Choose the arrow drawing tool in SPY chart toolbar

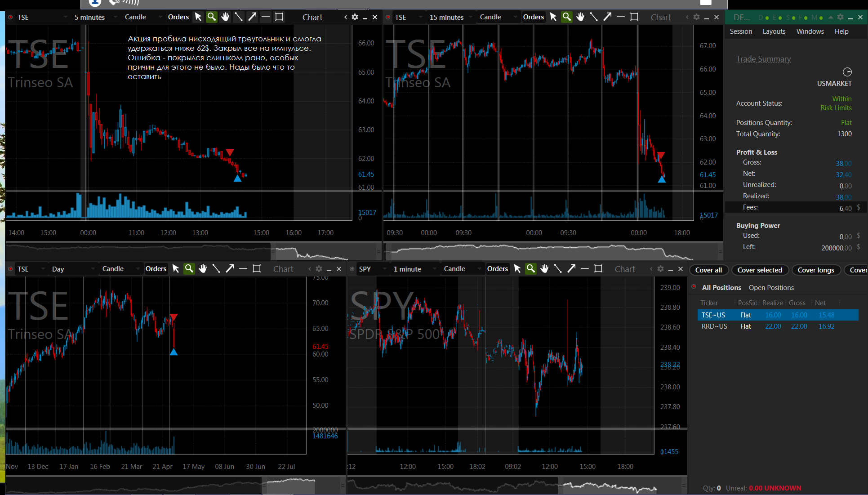(571, 269)
